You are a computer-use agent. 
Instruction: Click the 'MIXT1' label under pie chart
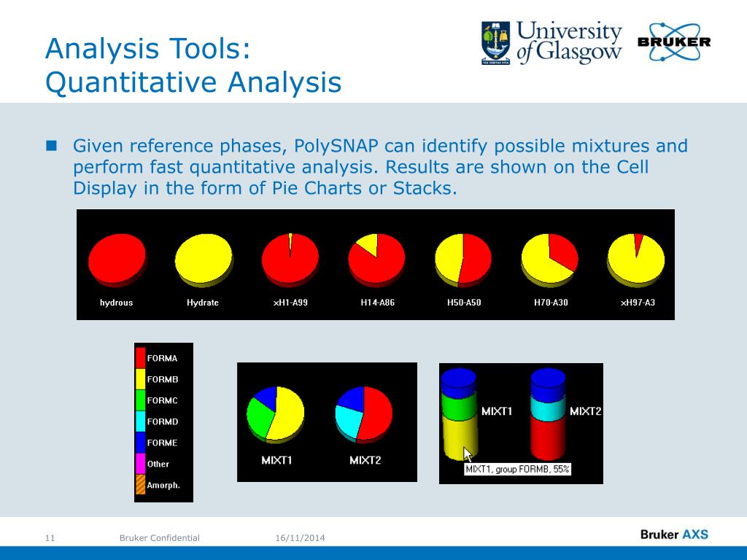pyautogui.click(x=276, y=461)
